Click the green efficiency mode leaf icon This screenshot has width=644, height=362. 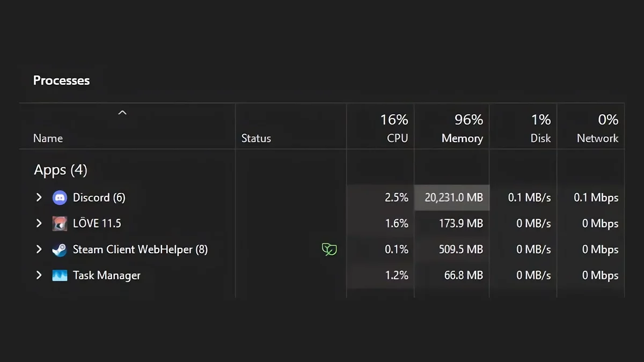[x=329, y=249]
